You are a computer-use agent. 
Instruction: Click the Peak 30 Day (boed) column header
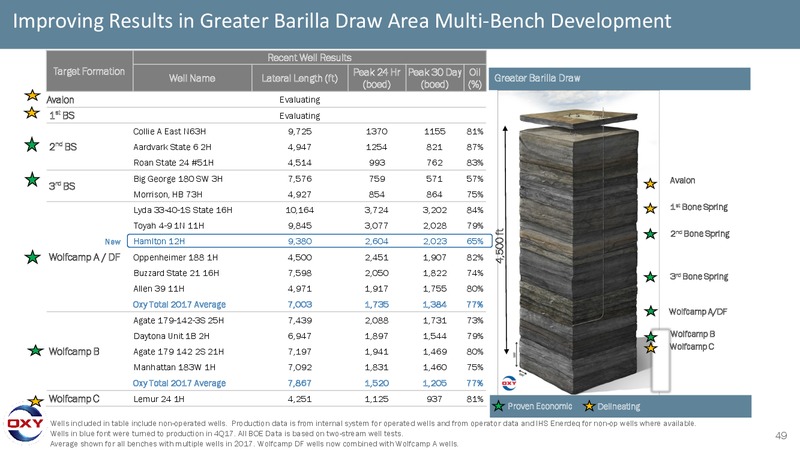[x=435, y=78]
